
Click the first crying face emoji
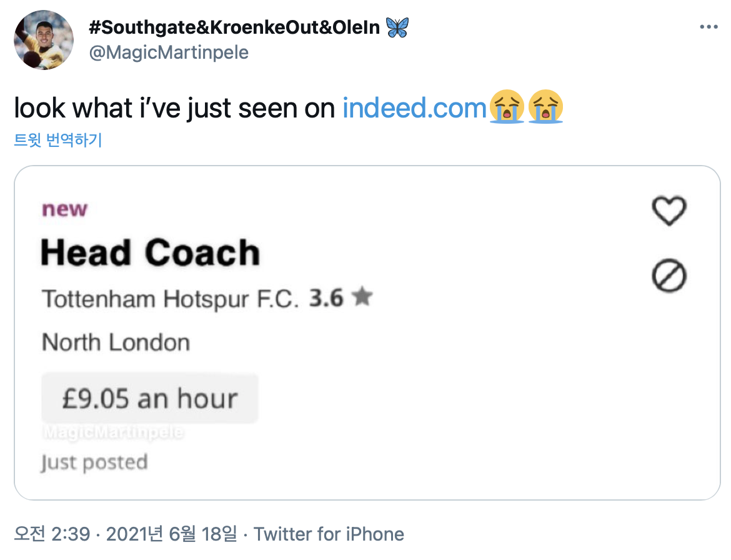[507, 107]
